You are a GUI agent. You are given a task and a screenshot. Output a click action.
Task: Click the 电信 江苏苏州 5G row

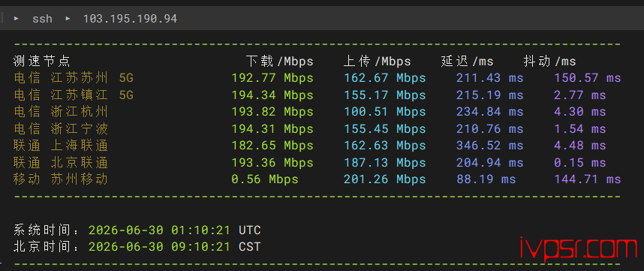[x=317, y=77]
